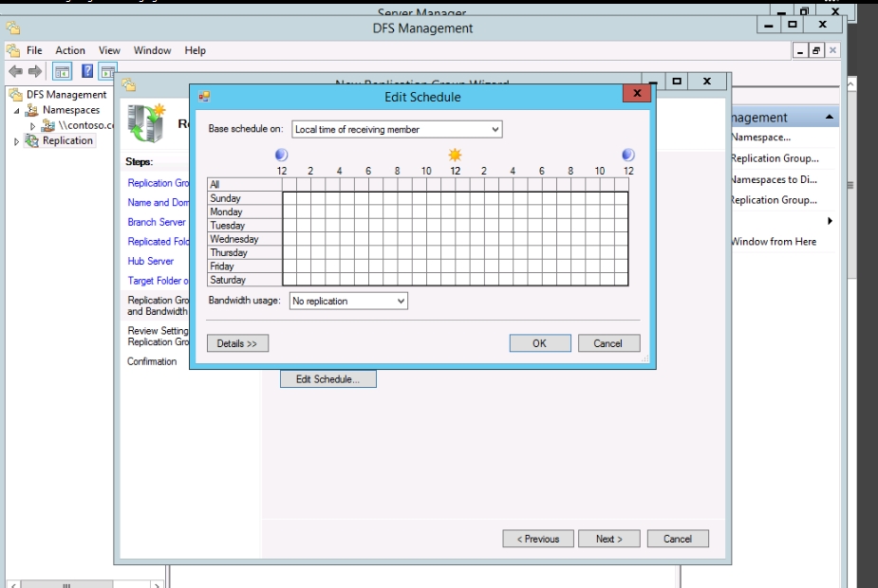Open Help using the blue question mark icon
Image resolution: width=878 pixels, height=588 pixels.
pos(87,72)
